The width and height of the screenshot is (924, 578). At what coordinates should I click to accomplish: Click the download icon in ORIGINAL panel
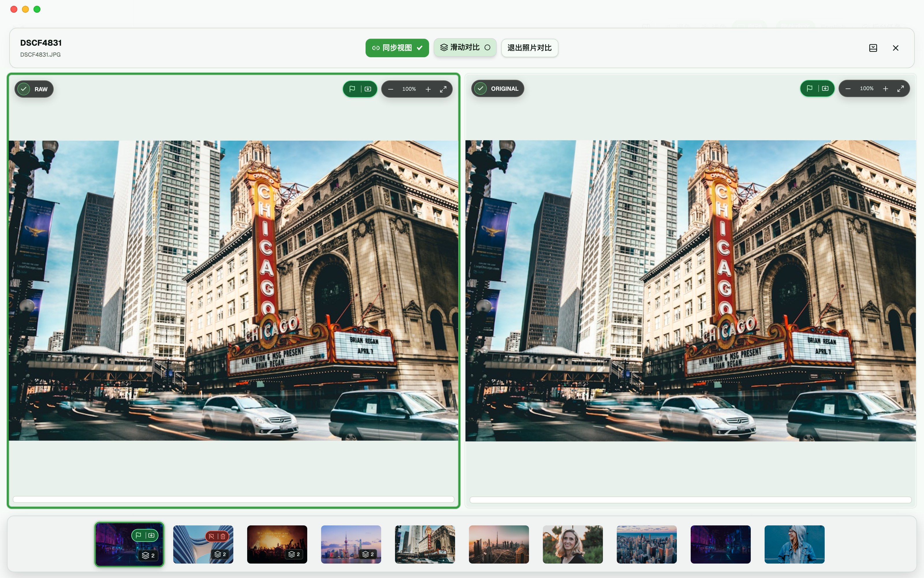point(825,89)
